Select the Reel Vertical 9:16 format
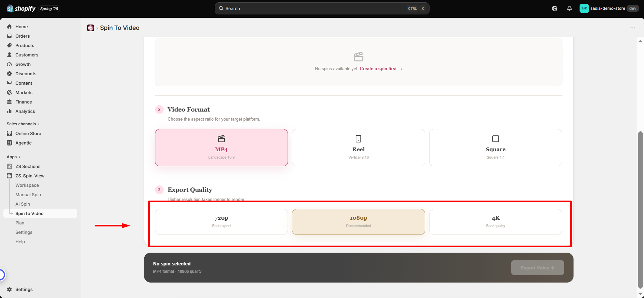Image resolution: width=644 pixels, height=298 pixels. [x=358, y=147]
